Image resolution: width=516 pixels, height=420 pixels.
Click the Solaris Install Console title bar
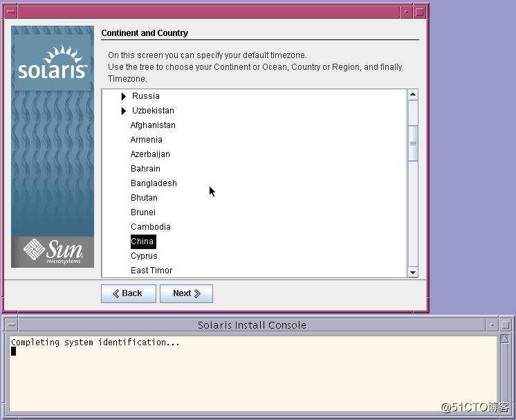[x=252, y=325]
